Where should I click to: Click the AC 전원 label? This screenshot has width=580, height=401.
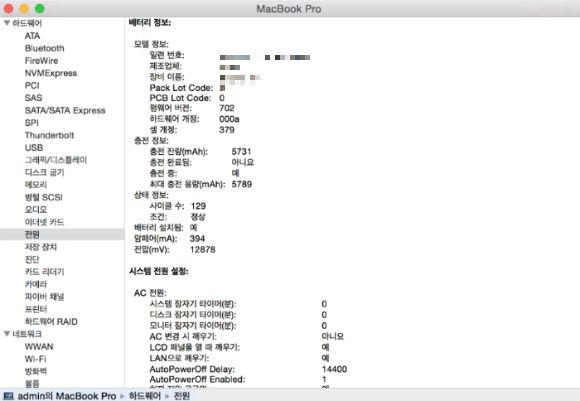coord(150,293)
